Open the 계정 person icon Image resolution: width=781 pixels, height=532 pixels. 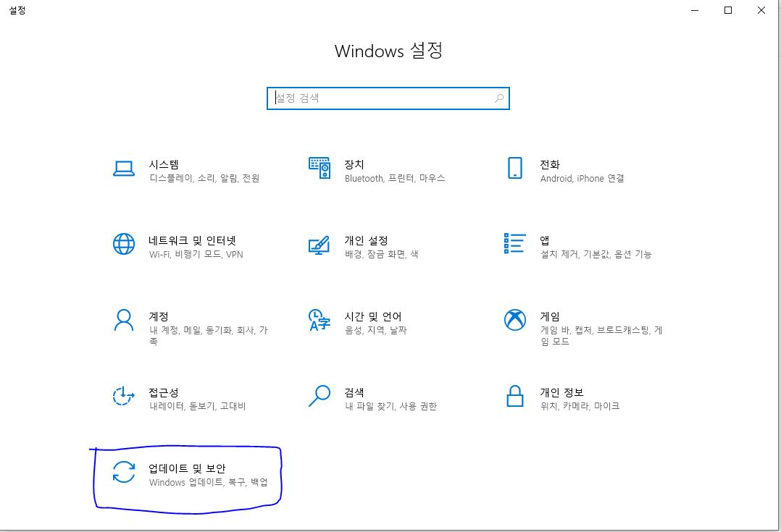123,320
